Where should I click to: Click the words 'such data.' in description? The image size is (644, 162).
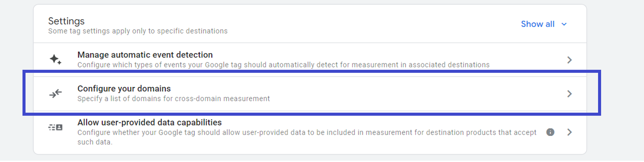(x=94, y=142)
